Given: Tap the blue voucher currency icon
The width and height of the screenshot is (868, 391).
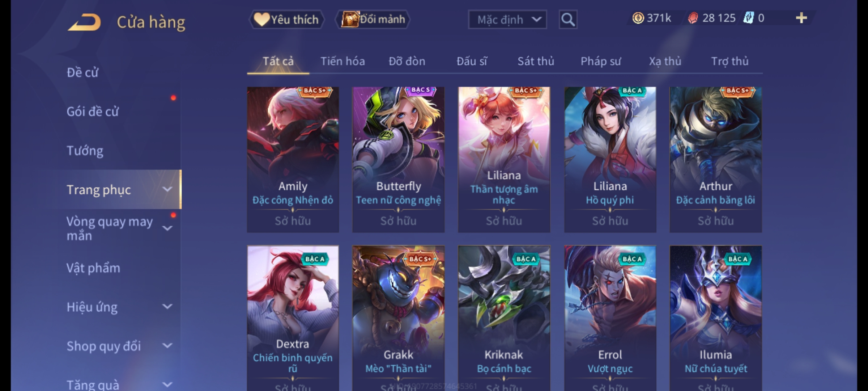Looking at the screenshot, I should click(x=748, y=18).
